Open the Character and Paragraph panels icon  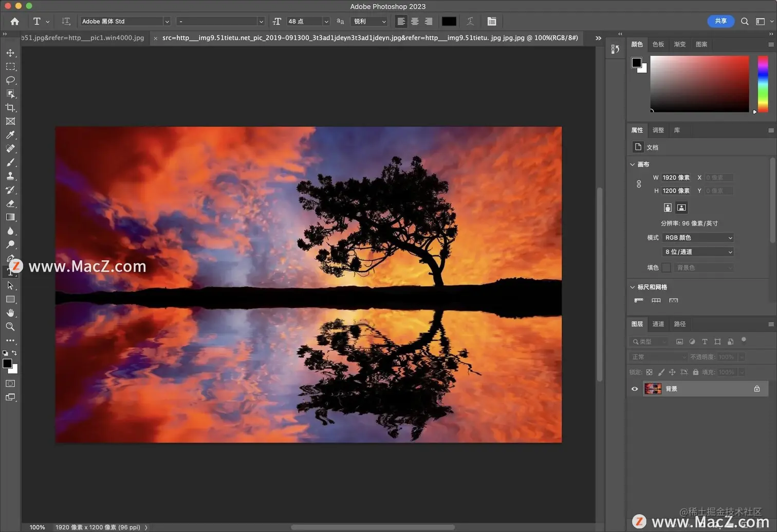point(492,21)
